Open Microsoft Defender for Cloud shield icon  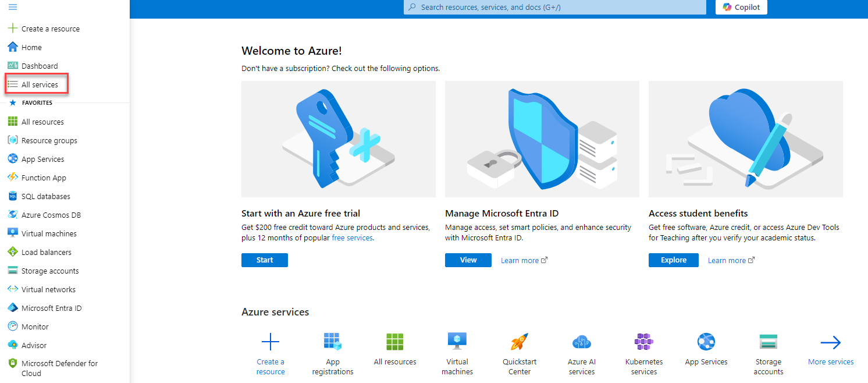[x=12, y=363]
